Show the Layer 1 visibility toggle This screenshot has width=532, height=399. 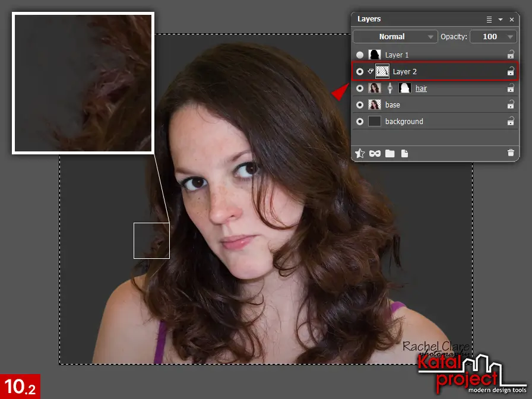(x=360, y=55)
